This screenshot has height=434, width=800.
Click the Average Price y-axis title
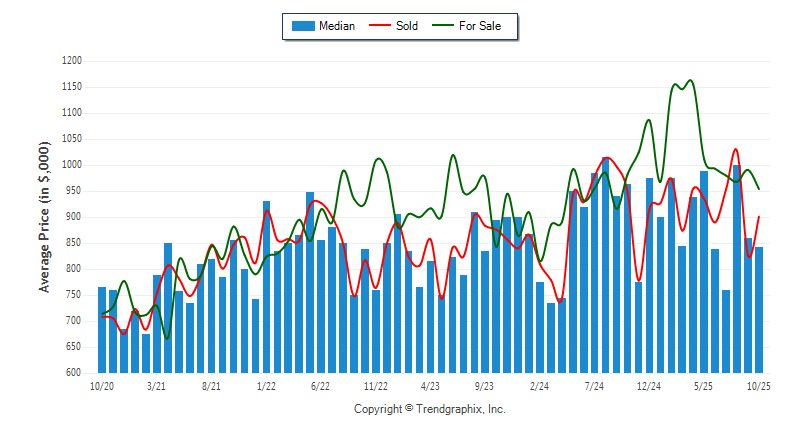click(x=44, y=216)
